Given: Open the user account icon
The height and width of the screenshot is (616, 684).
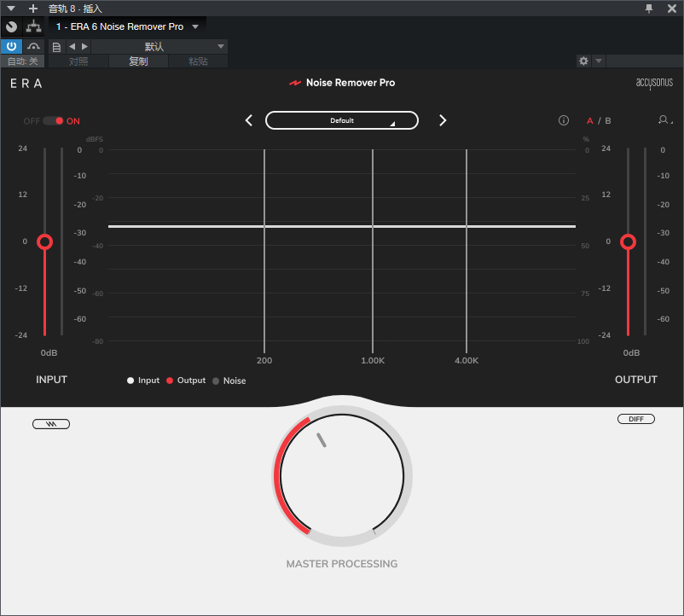Looking at the screenshot, I should (x=664, y=120).
